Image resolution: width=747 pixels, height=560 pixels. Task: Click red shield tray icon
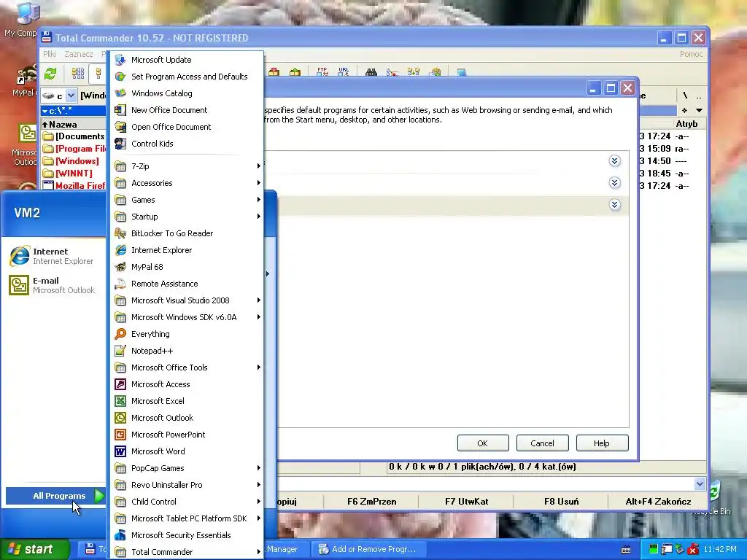pos(693,550)
